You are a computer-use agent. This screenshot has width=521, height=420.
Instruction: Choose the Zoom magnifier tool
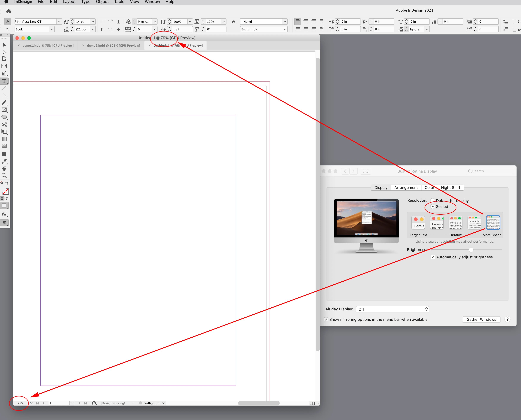[x=4, y=176]
